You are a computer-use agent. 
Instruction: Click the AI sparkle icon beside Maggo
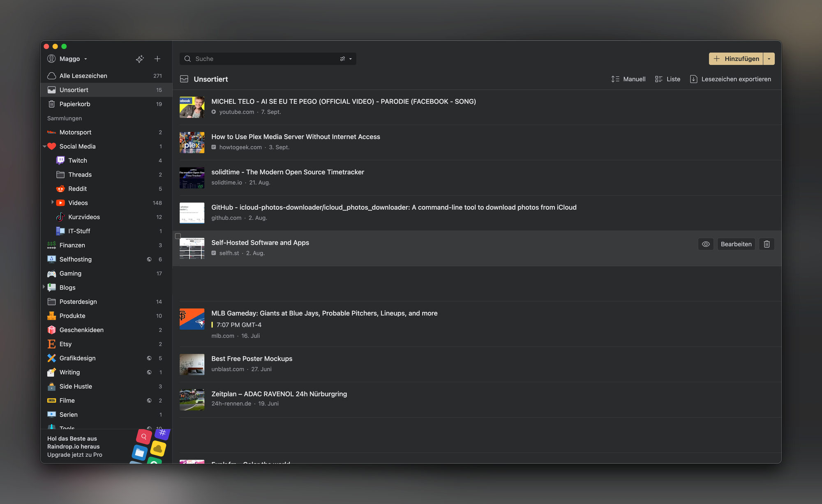pyautogui.click(x=140, y=59)
